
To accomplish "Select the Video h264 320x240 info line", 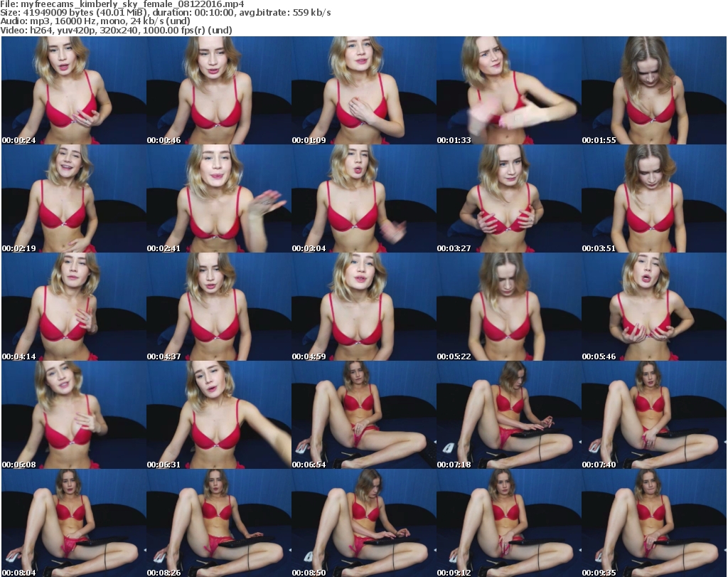I will tap(116, 30).
